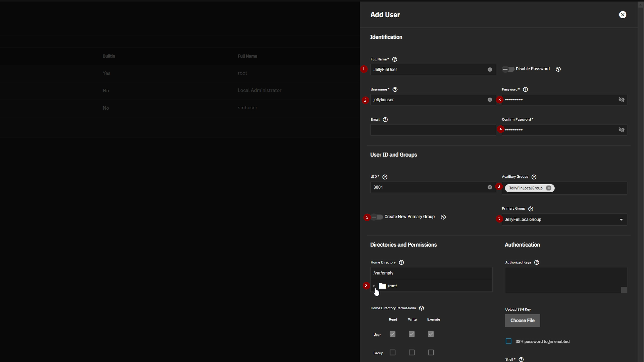The height and width of the screenshot is (362, 644).
Task: Toggle User Read permission checkbox
Action: coord(392,334)
